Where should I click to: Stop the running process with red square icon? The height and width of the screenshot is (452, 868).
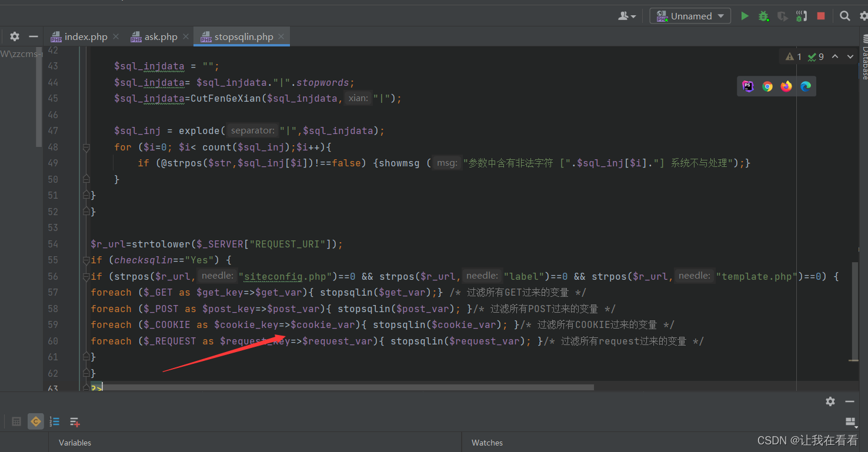click(820, 16)
